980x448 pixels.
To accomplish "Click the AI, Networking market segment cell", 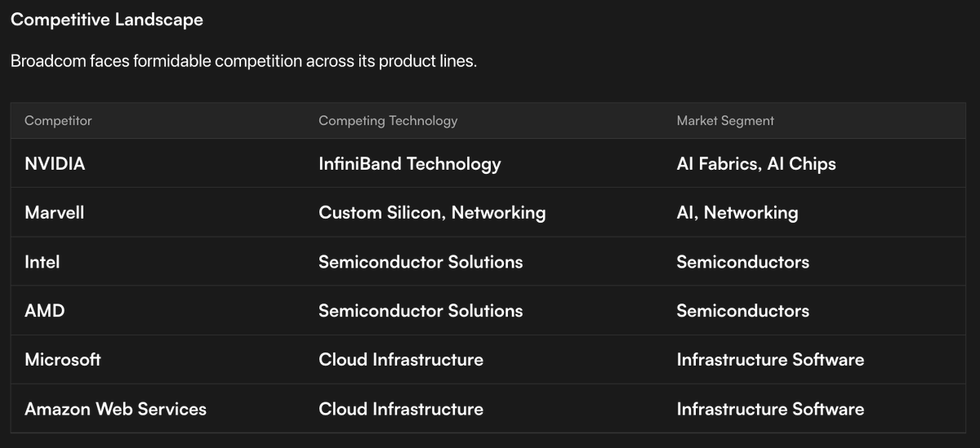I will tap(737, 213).
